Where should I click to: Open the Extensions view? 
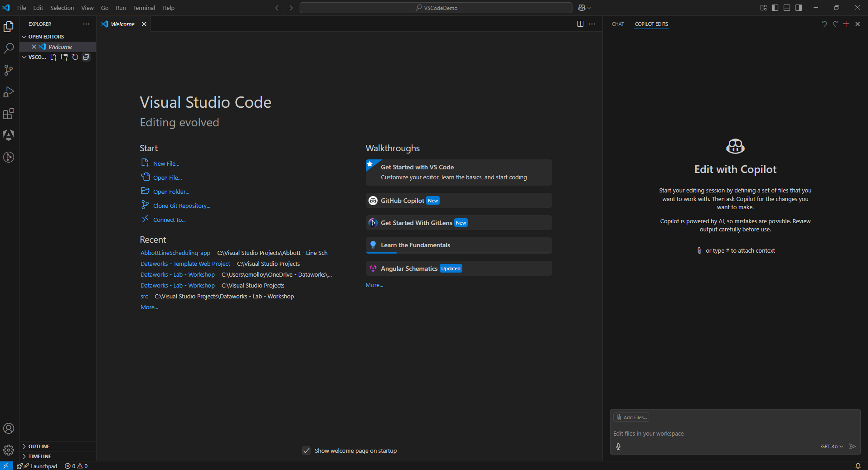coord(9,114)
